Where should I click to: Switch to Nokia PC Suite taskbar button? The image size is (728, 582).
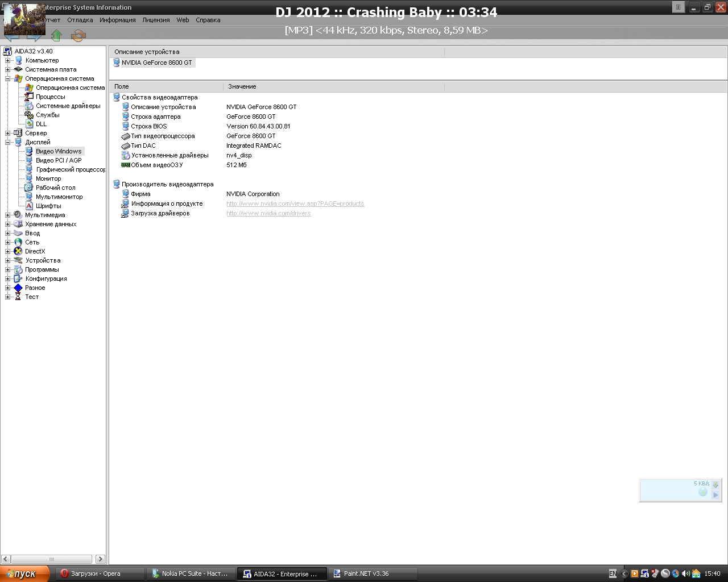tap(191, 573)
